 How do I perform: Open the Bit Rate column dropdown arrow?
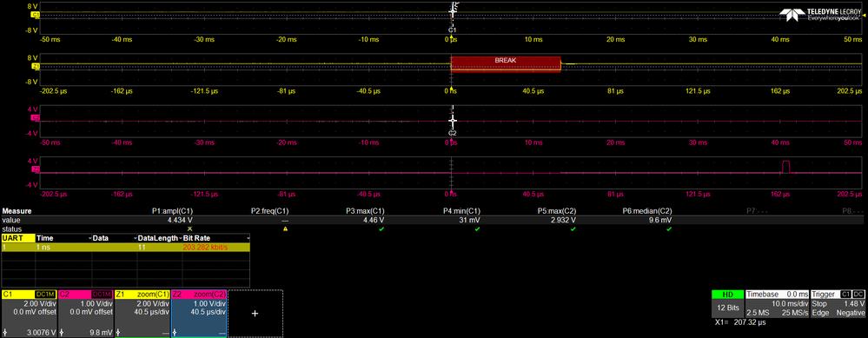tap(248, 238)
